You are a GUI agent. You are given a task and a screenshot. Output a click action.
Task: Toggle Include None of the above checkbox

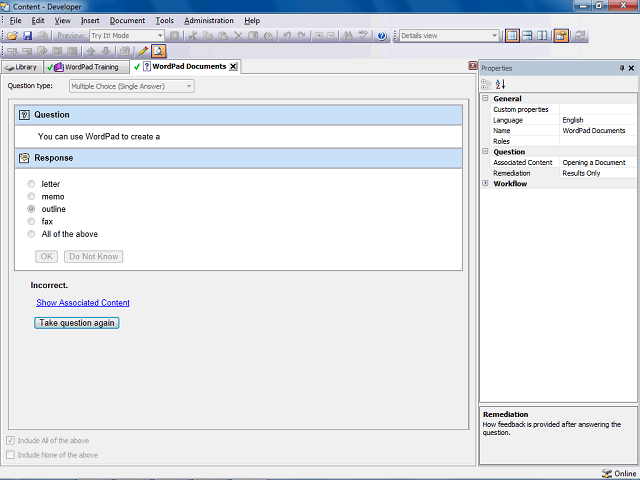point(11,455)
